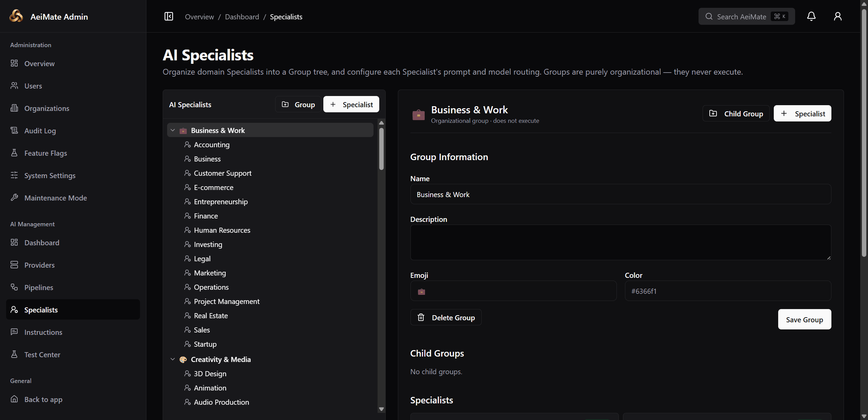This screenshot has width=868, height=420.
Task: Collapse the Business & Work group
Action: (173, 130)
